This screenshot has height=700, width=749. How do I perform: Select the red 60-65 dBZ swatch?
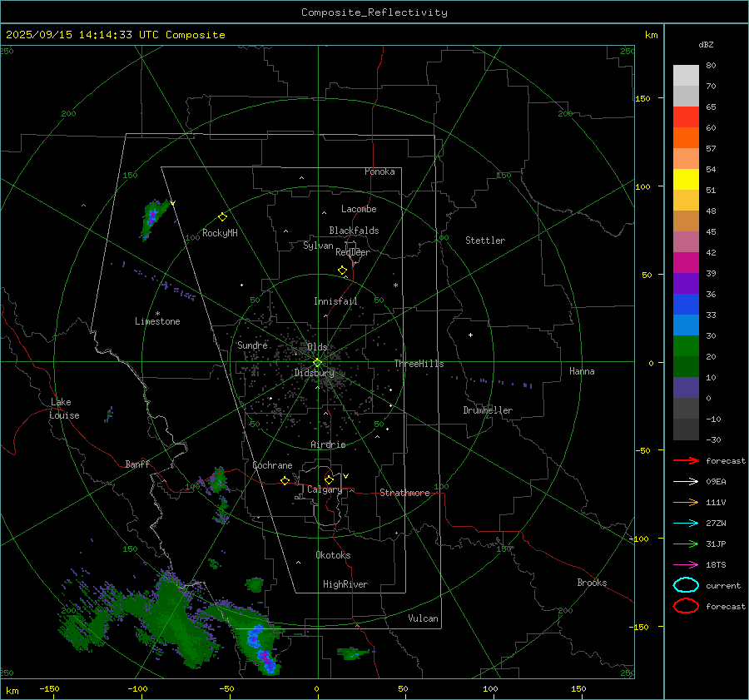click(686, 117)
